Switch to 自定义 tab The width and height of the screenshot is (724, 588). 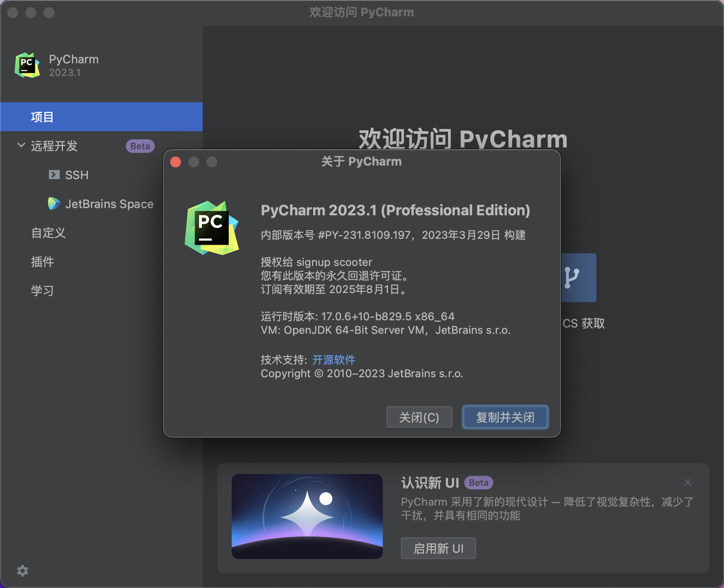click(x=48, y=233)
